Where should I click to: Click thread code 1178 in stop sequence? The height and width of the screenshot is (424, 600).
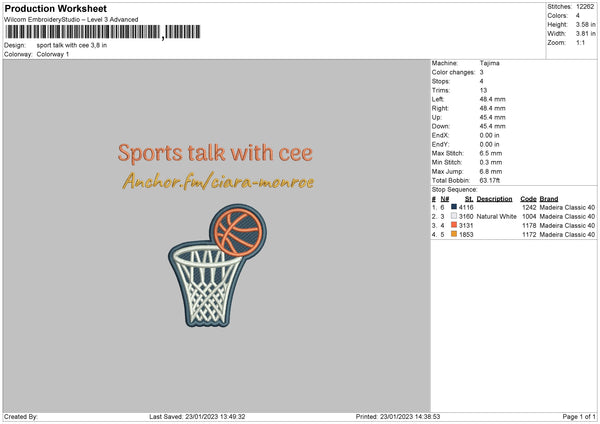[x=529, y=226]
